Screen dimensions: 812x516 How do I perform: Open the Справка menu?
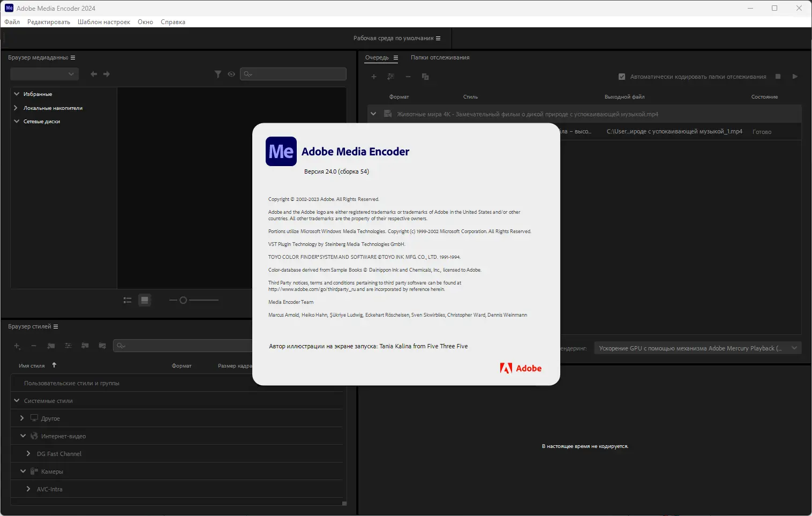pyautogui.click(x=173, y=22)
